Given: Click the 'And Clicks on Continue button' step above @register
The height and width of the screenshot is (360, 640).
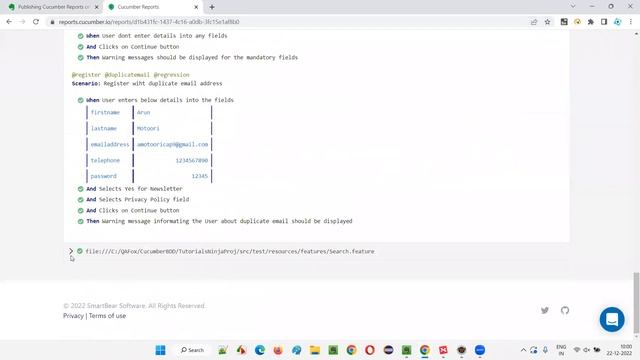Looking at the screenshot, I should click(133, 47).
